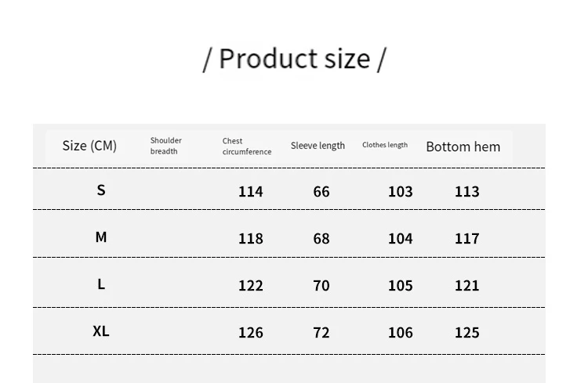The height and width of the screenshot is (383, 588).
Task: Select sleeve length value 66
Action: pyautogui.click(x=321, y=192)
